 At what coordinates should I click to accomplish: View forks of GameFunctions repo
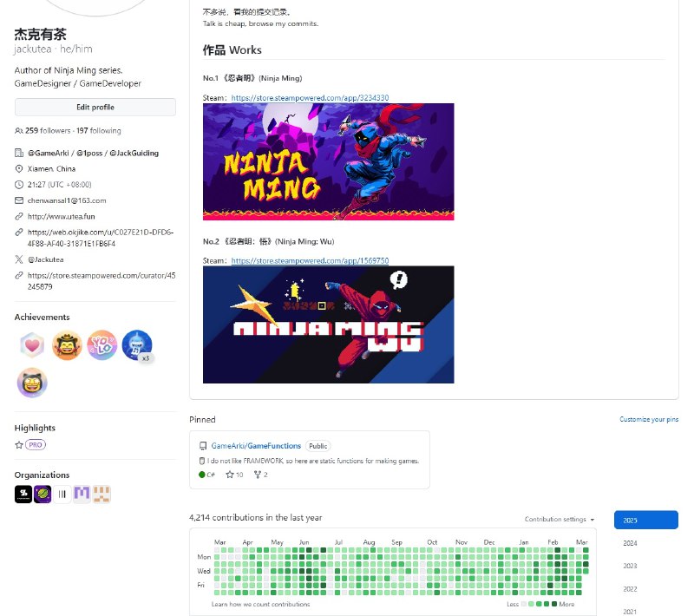point(261,475)
